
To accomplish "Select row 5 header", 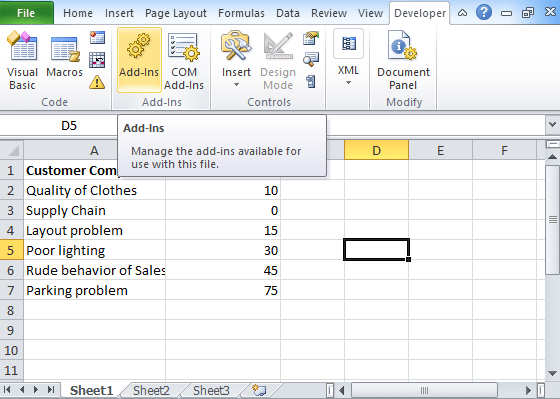I will tap(11, 250).
